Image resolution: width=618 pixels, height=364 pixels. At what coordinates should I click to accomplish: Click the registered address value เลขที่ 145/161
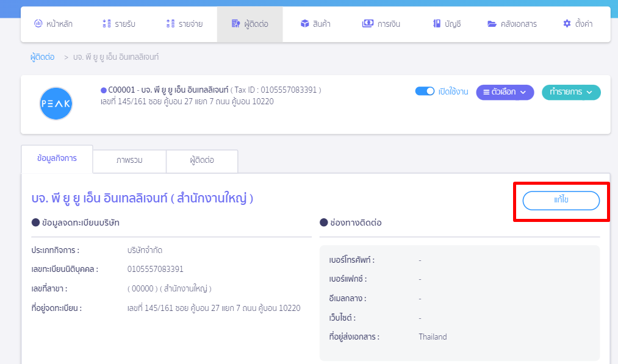pyautogui.click(x=214, y=308)
